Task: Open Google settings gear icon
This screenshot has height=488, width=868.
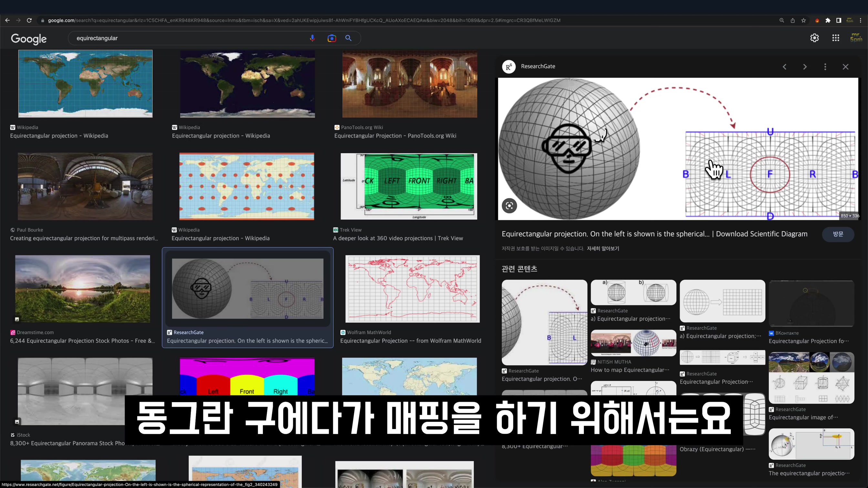Action: tap(814, 38)
